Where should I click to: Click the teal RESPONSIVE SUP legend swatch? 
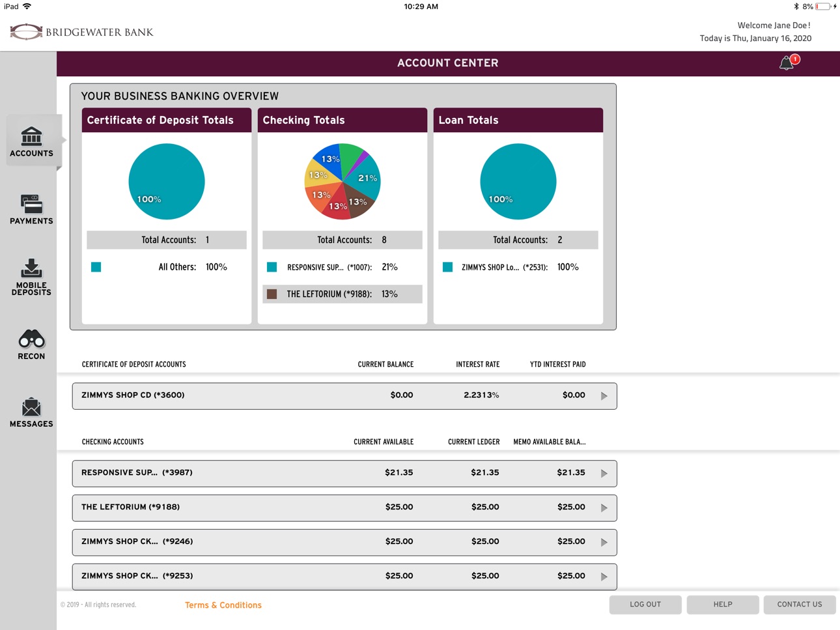click(x=272, y=267)
